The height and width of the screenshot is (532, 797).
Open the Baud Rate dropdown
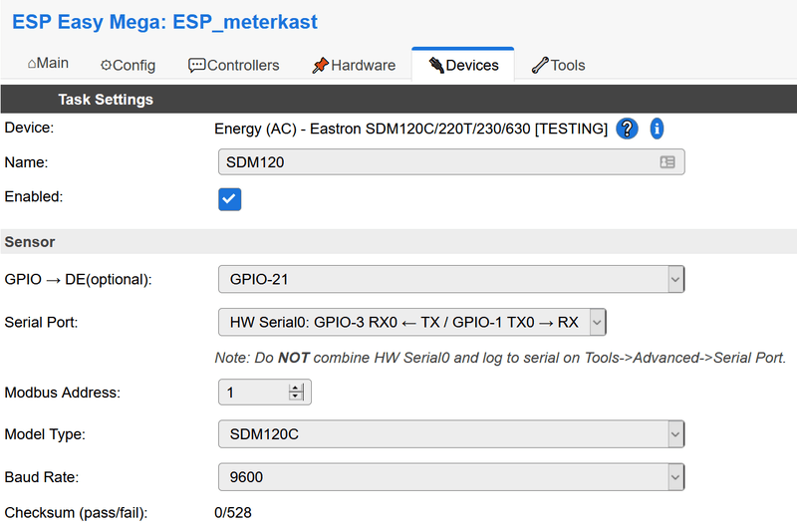[450, 477]
